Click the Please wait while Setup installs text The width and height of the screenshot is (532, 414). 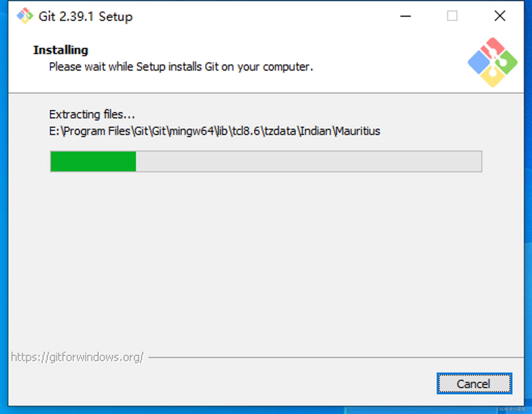pyautogui.click(x=181, y=67)
